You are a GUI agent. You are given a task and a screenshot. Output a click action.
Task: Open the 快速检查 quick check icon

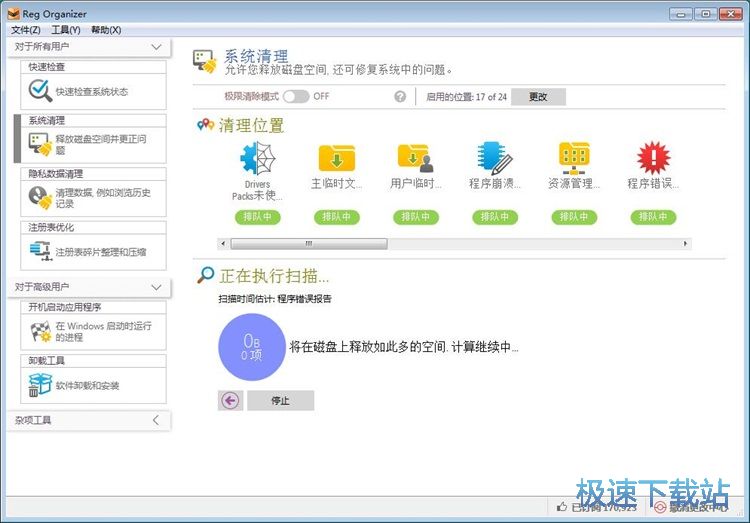point(40,90)
